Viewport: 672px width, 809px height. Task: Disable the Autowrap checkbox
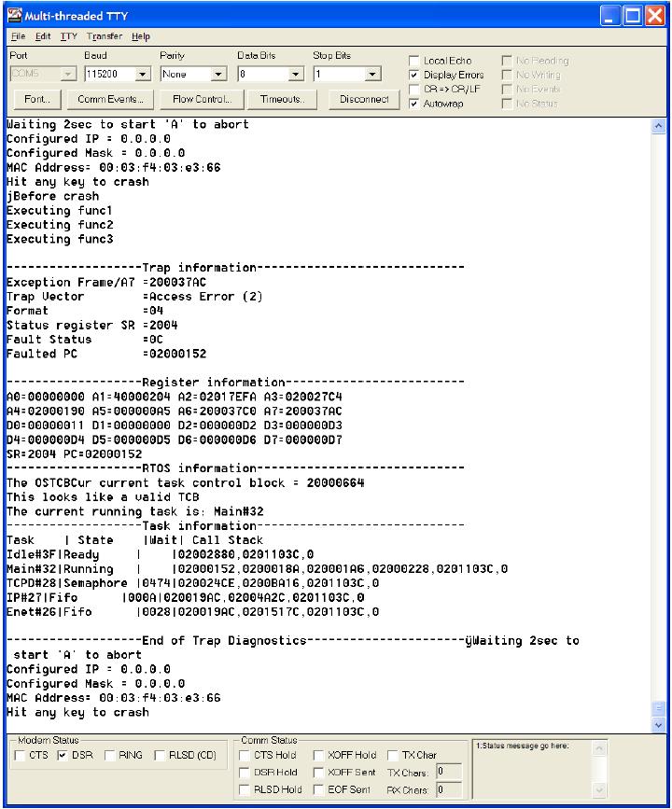(415, 104)
